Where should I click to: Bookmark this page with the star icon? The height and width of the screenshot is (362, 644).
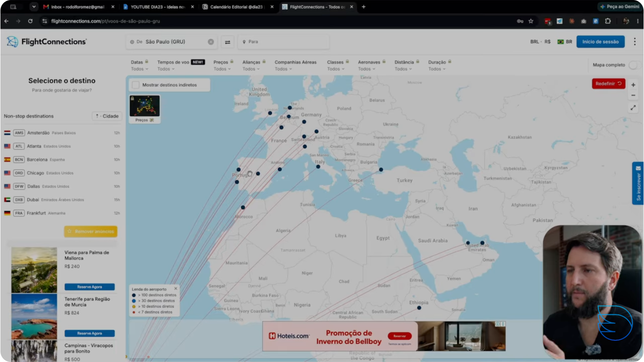(531, 21)
